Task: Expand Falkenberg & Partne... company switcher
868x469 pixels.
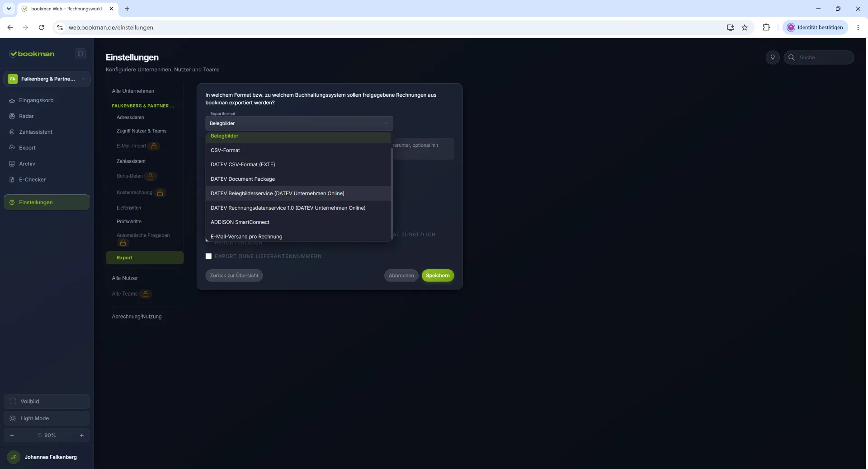Action: click(47, 79)
